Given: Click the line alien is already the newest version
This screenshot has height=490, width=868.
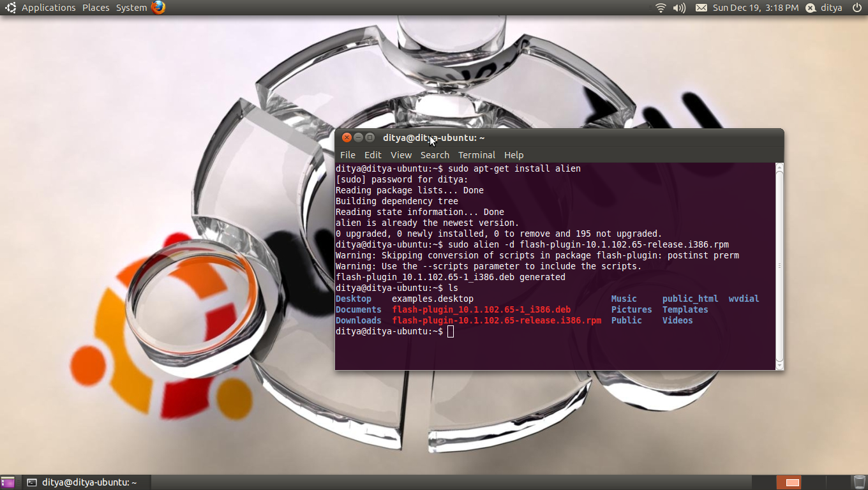Looking at the screenshot, I should coord(428,223).
